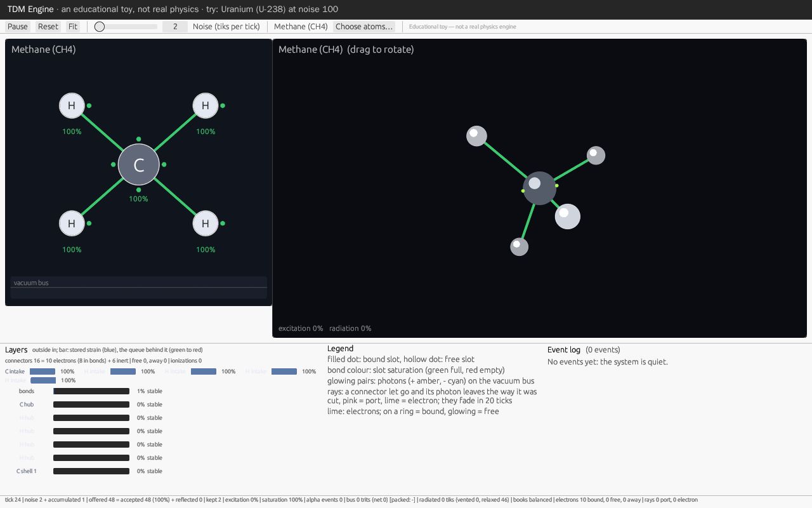Viewport: 812px width, 508px height.
Task: Click the dark carbon sphere in 3D view
Action: 540,188
